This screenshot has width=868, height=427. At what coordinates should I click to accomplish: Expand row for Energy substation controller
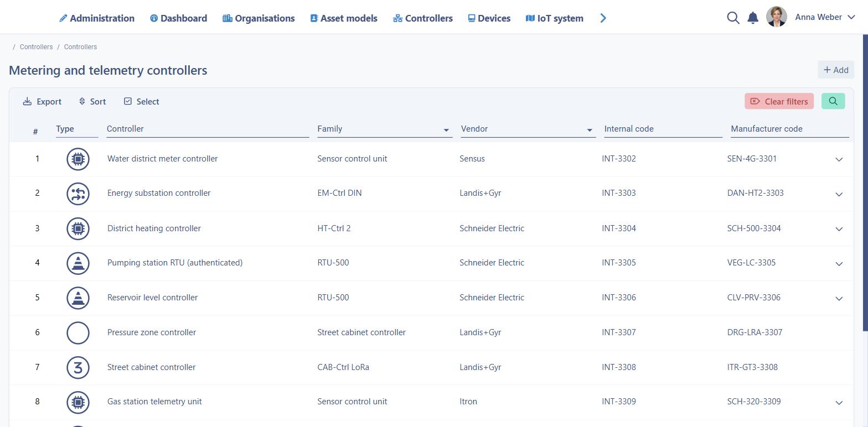coord(839,194)
